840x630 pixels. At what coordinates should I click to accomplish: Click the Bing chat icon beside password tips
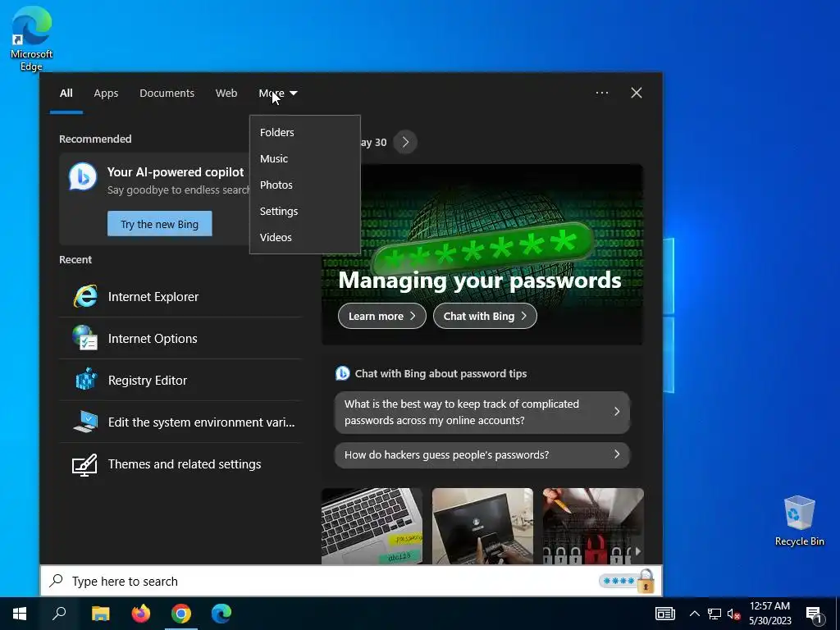(x=342, y=373)
